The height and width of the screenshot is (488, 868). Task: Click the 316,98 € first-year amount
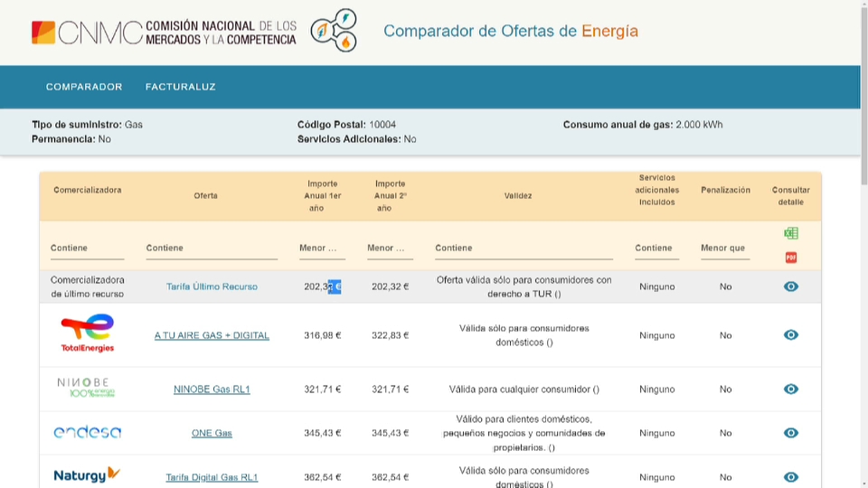[322, 335]
